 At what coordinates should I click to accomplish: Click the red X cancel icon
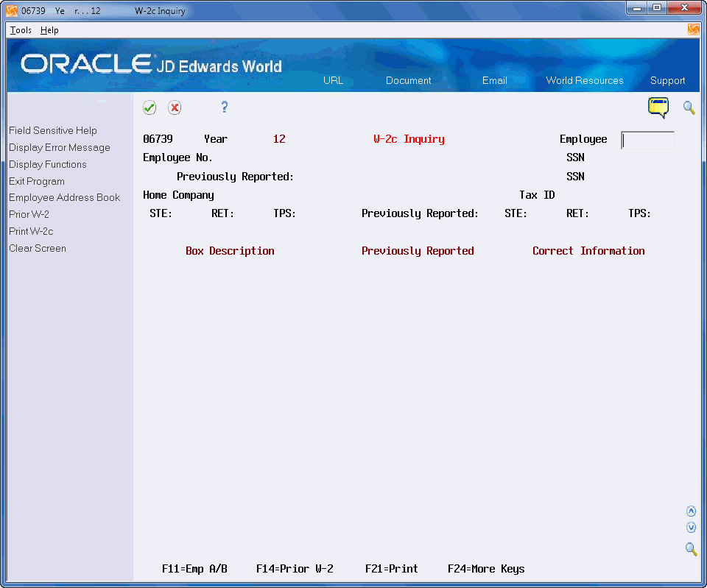(x=175, y=107)
